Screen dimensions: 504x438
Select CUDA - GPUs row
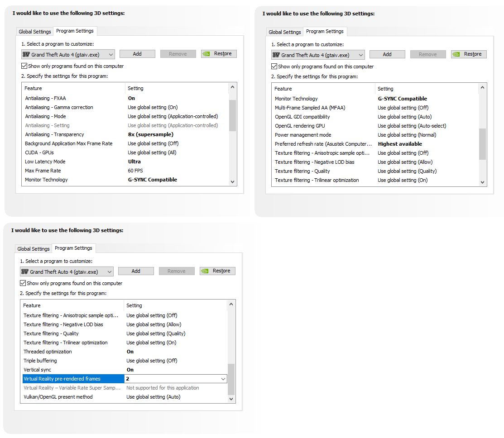tap(125, 152)
